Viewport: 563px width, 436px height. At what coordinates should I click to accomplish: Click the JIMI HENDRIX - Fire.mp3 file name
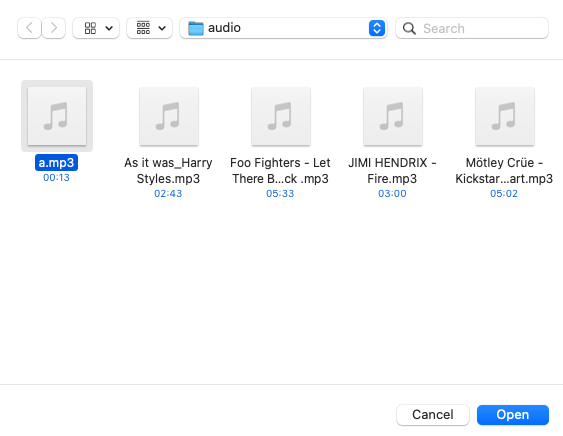pos(392,171)
